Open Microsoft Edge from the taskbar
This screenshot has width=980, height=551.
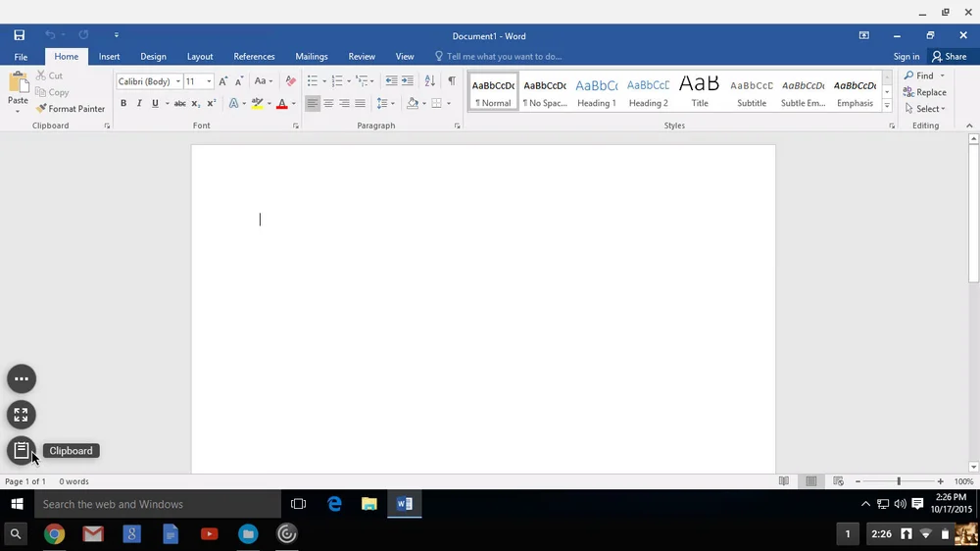click(x=334, y=504)
